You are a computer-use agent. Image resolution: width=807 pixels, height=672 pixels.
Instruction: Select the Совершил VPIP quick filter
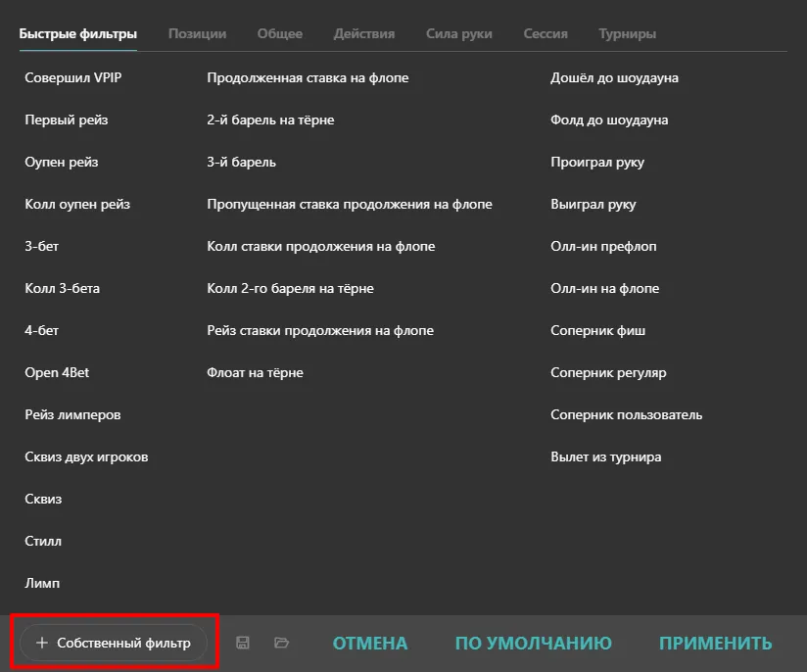click(x=73, y=78)
